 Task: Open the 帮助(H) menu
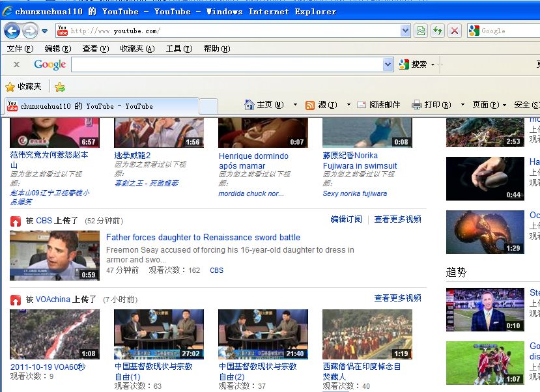(x=217, y=49)
